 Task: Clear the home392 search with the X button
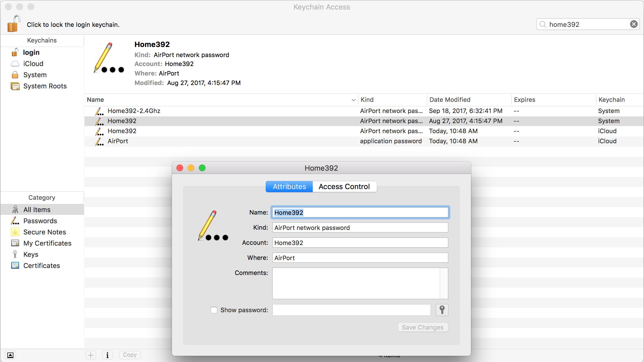pyautogui.click(x=634, y=24)
